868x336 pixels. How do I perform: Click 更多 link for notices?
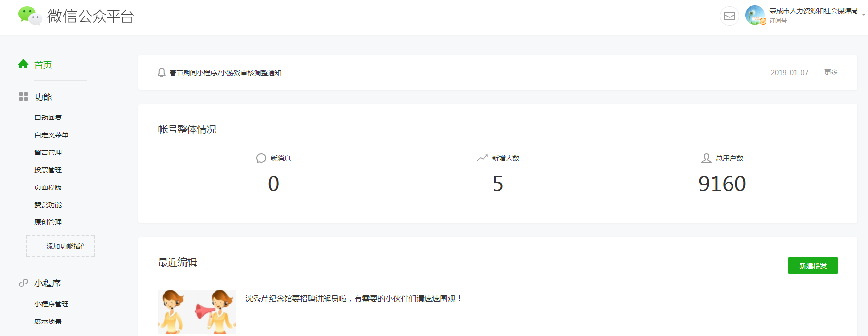click(831, 72)
